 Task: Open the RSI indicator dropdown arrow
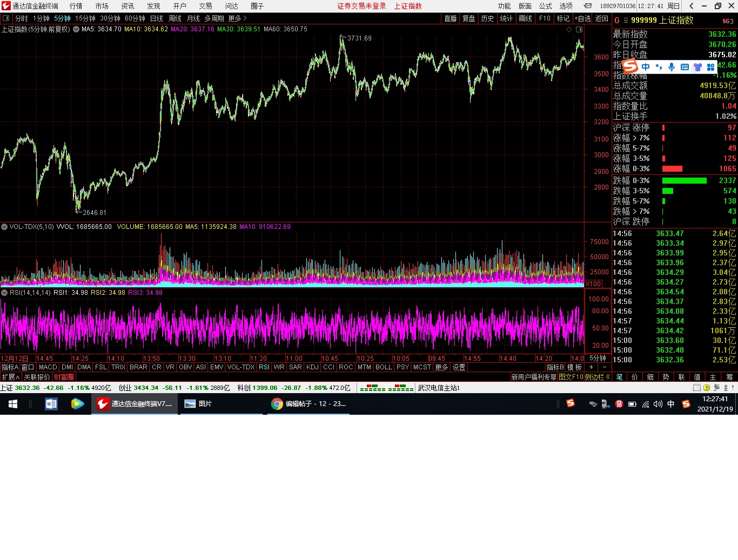(x=4, y=293)
